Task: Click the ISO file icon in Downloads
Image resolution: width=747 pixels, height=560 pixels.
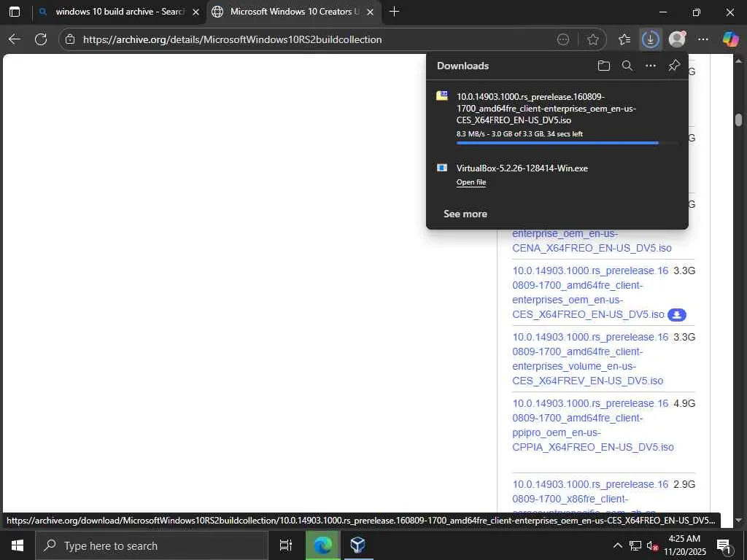Action: [x=442, y=96]
